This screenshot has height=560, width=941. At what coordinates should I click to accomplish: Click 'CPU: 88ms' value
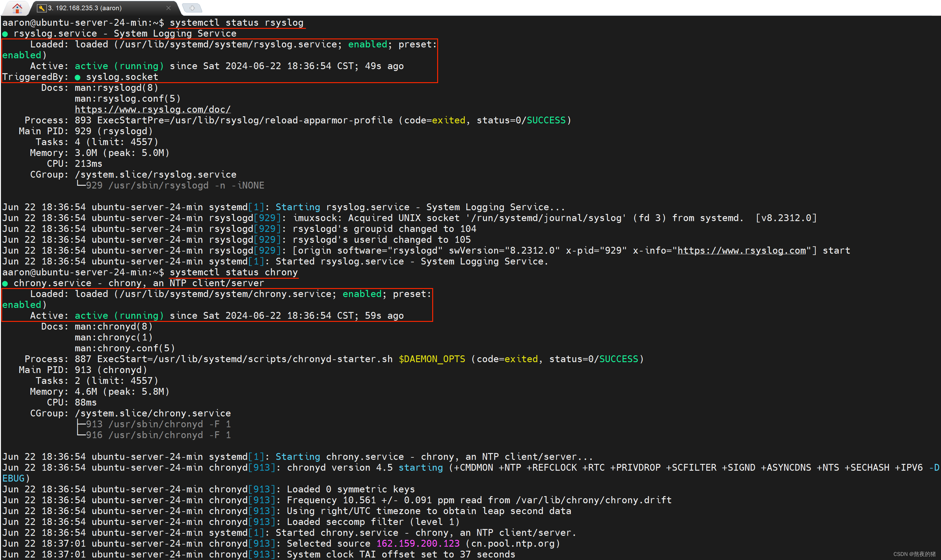click(x=86, y=403)
